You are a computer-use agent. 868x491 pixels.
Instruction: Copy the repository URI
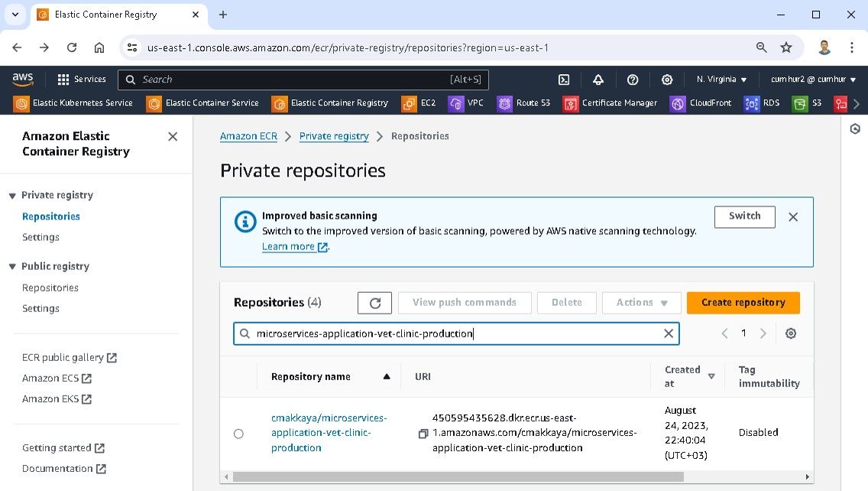[423, 434]
